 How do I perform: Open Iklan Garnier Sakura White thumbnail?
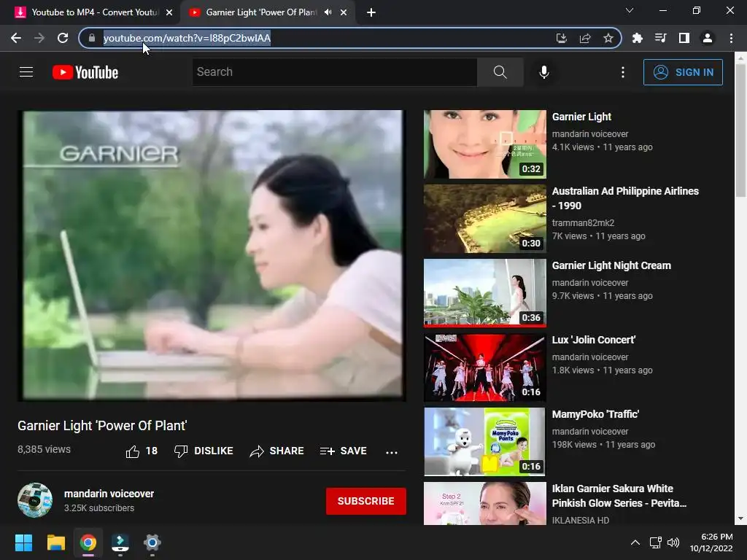point(485,503)
